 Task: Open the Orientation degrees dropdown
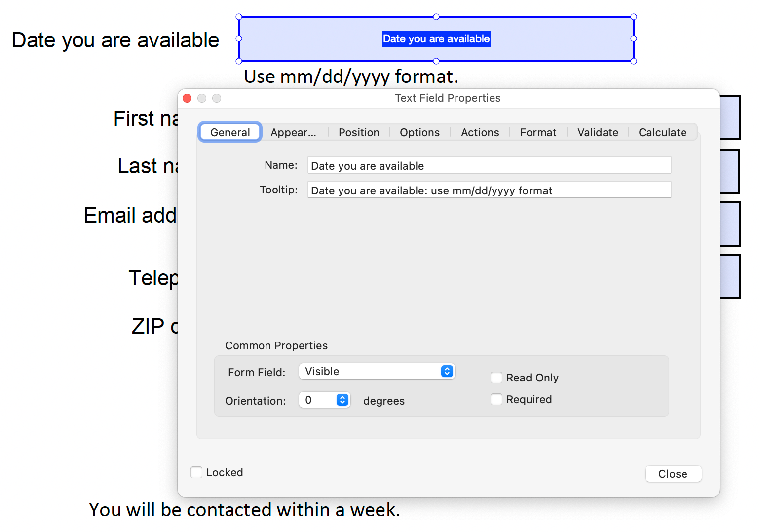pyautogui.click(x=324, y=400)
